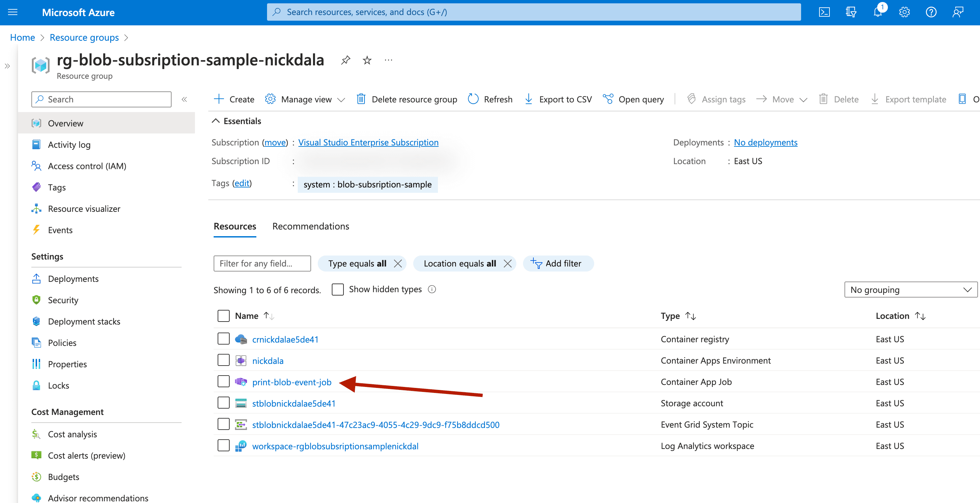Collapse the left navigation pane
Screen dimensions: 980x503
(x=184, y=99)
